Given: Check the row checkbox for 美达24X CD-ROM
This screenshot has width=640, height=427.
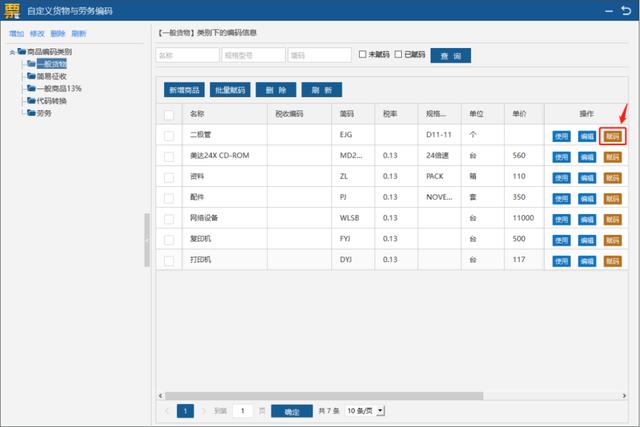Looking at the screenshot, I should (x=170, y=156).
